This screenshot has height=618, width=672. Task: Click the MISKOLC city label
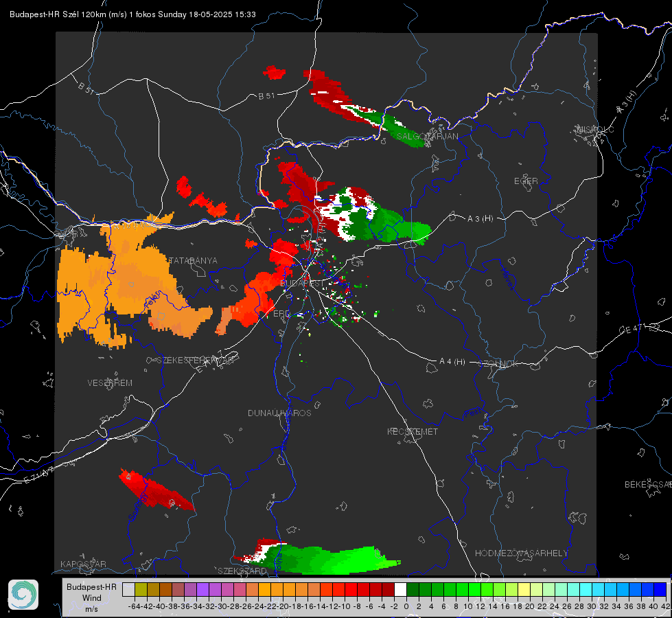[596, 129]
